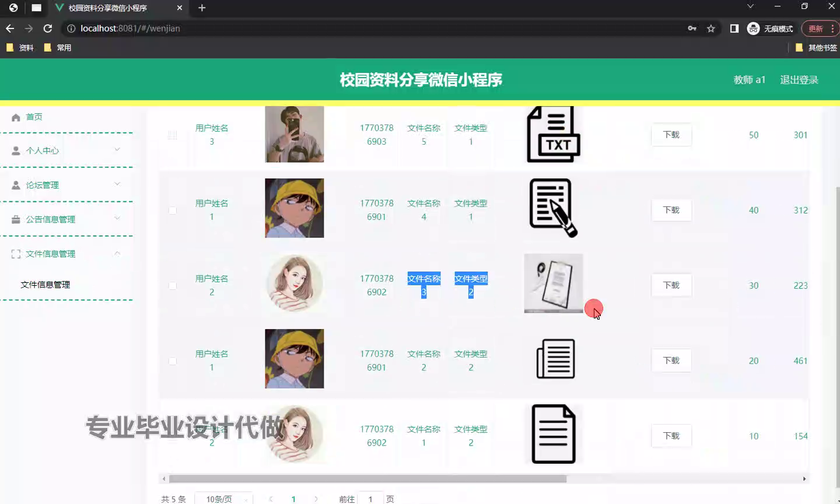Click the TXT file icon image
The height and width of the screenshot is (504, 840).
pos(554,134)
